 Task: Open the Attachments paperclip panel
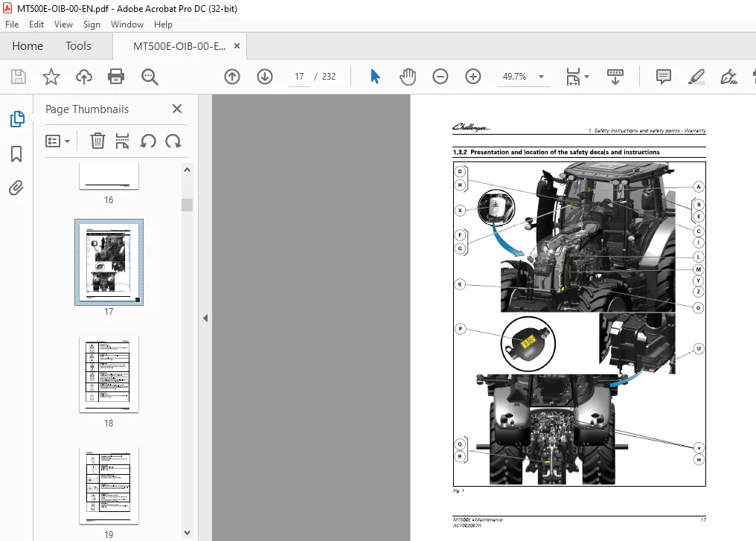coord(16,188)
